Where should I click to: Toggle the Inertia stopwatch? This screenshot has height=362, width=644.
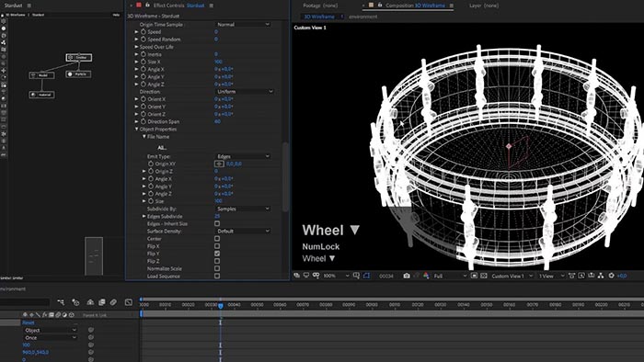tap(144, 54)
